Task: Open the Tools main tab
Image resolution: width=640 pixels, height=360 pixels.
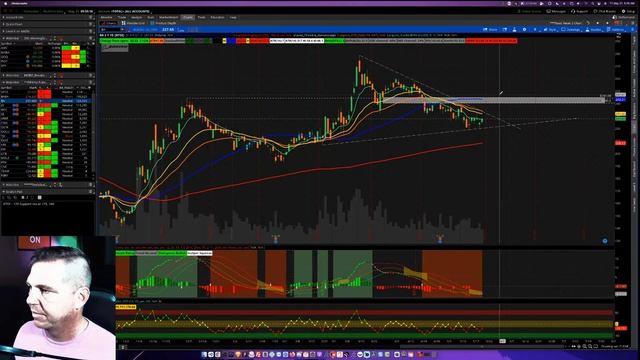Action: [x=201, y=18]
